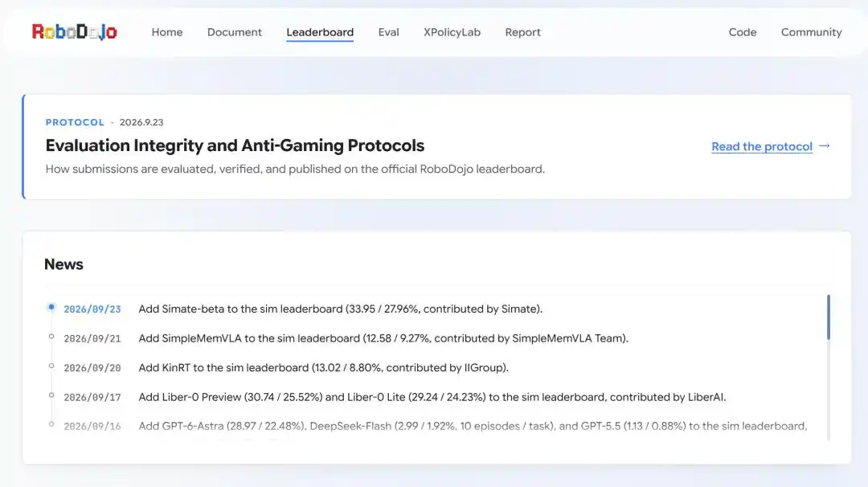Select the 2026/09/17 timeline dot
Image resolution: width=868 pixels, height=487 pixels.
click(51, 395)
